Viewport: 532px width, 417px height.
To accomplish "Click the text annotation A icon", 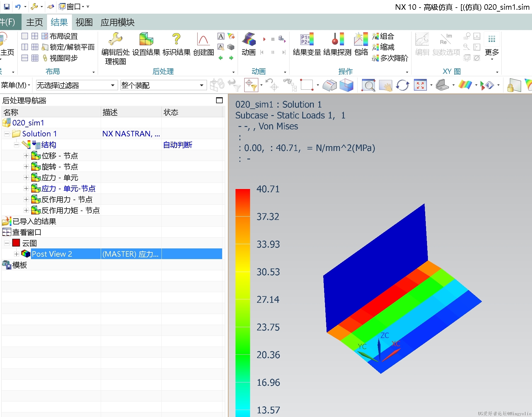I will click(x=221, y=36).
